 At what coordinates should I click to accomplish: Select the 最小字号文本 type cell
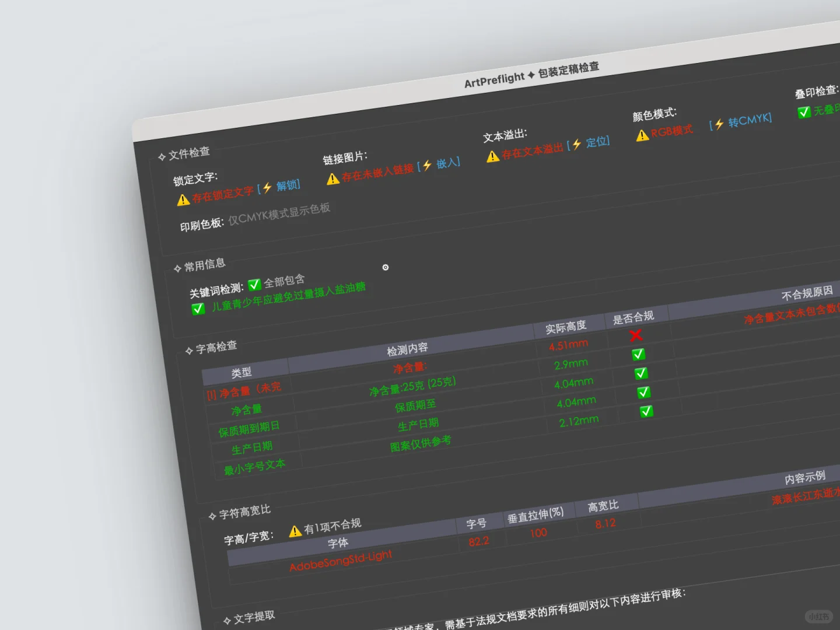point(255,467)
